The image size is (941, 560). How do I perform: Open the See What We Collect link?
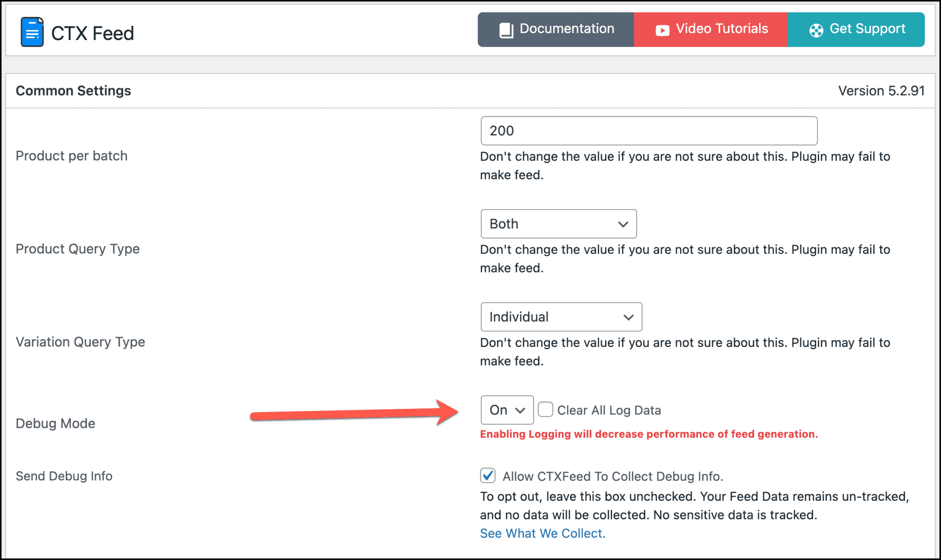point(542,533)
